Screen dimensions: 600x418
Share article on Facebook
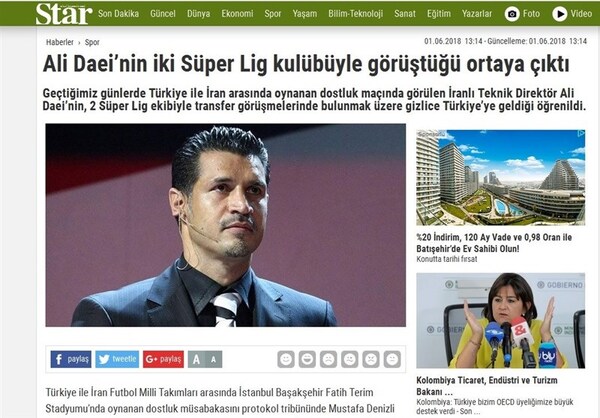pyautogui.click(x=71, y=359)
